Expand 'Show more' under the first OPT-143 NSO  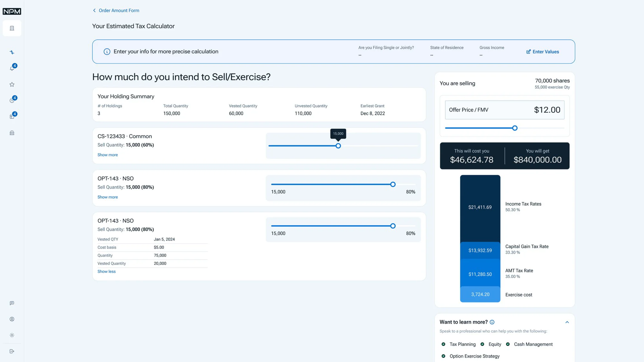pyautogui.click(x=108, y=197)
